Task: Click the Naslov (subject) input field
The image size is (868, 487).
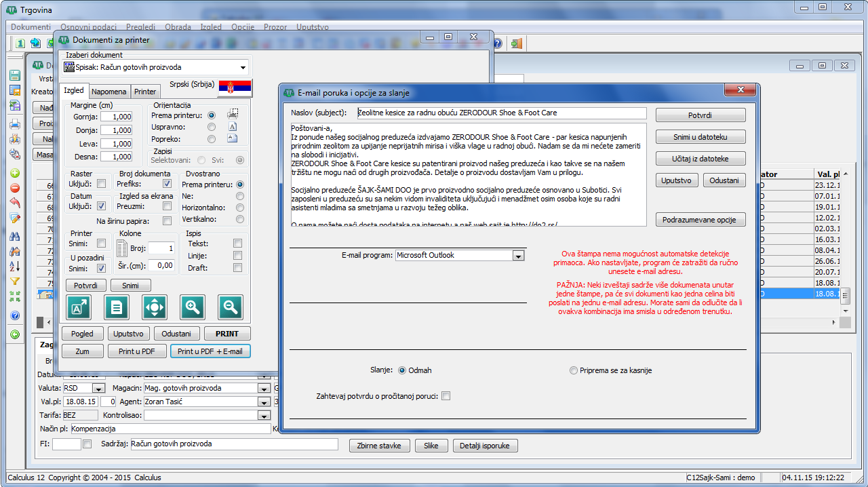Action: point(501,113)
